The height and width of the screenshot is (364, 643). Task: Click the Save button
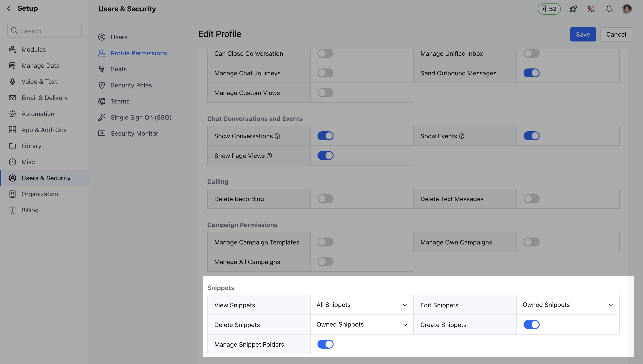tap(583, 34)
